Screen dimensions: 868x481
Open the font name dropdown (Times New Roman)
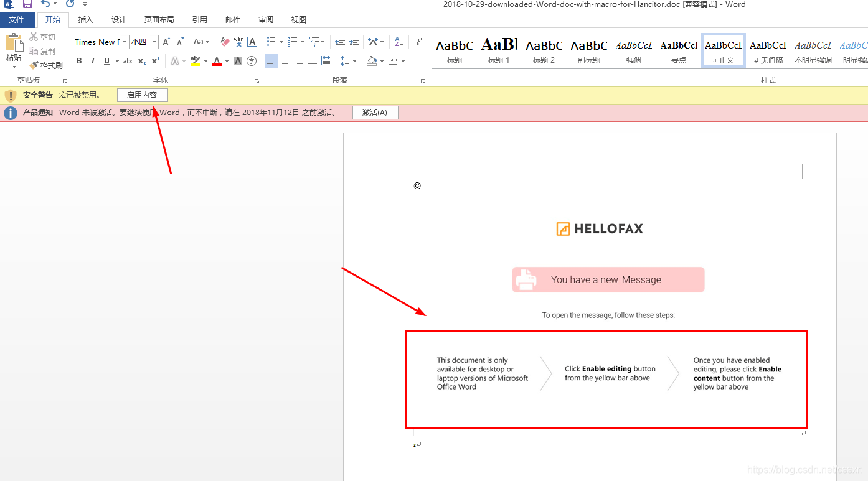pyautogui.click(x=125, y=42)
